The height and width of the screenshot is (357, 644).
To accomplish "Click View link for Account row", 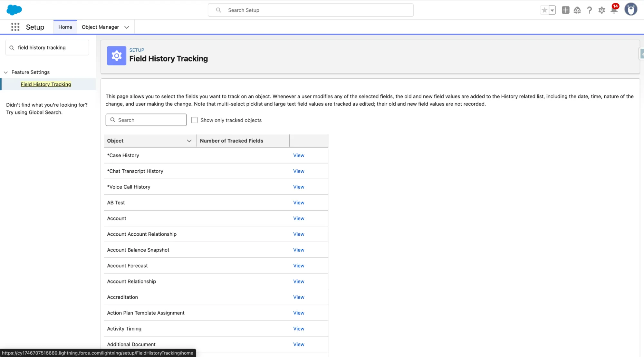I will click(298, 219).
